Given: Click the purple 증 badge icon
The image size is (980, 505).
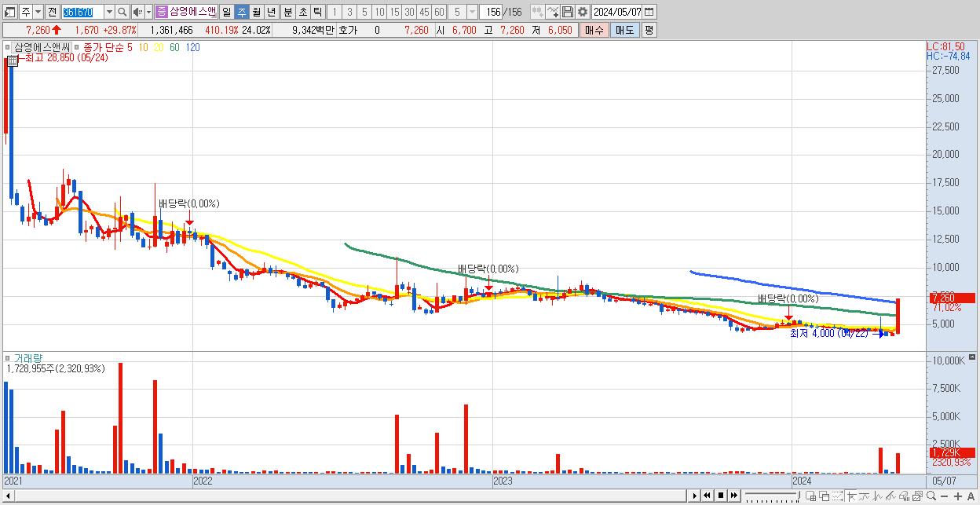Looking at the screenshot, I should [162, 12].
